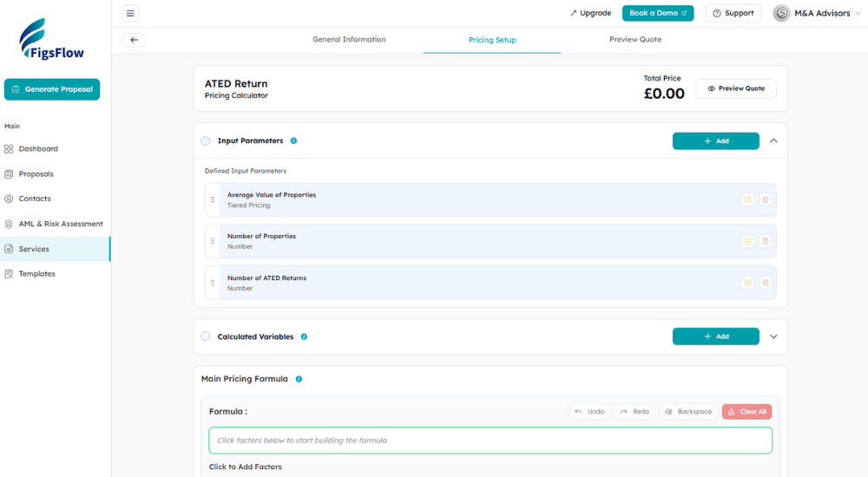
Task: Switch to the Preview Quote tab
Action: [635, 39]
